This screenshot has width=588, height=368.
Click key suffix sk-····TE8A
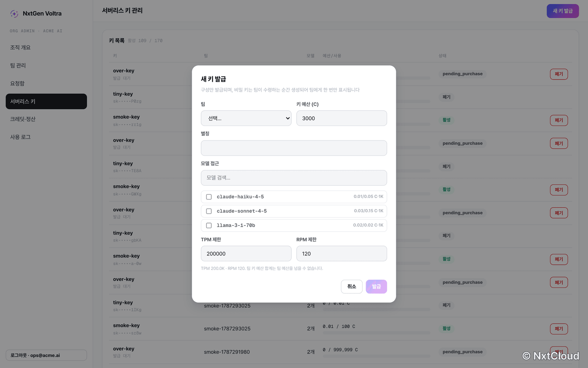point(127,171)
